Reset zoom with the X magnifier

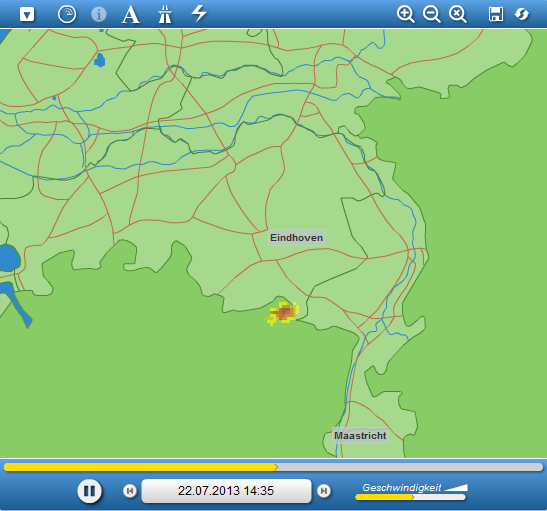(458, 15)
